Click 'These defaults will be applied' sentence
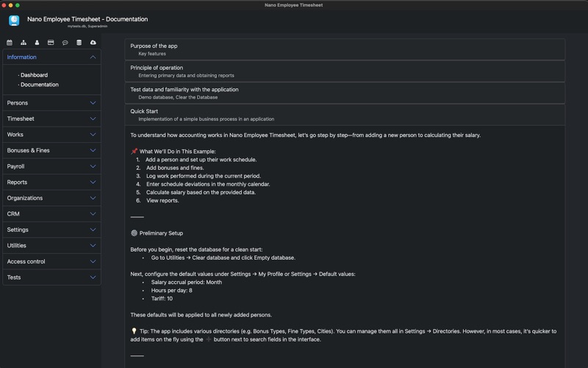Screen dimensions: 588x368 (x=201, y=315)
